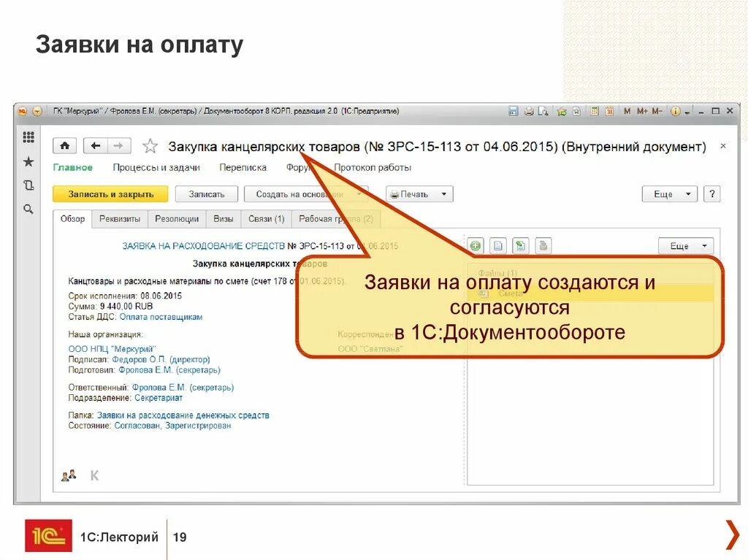Open Протокол работы section
Screen dimensions: 748x560
pyautogui.click(x=373, y=167)
